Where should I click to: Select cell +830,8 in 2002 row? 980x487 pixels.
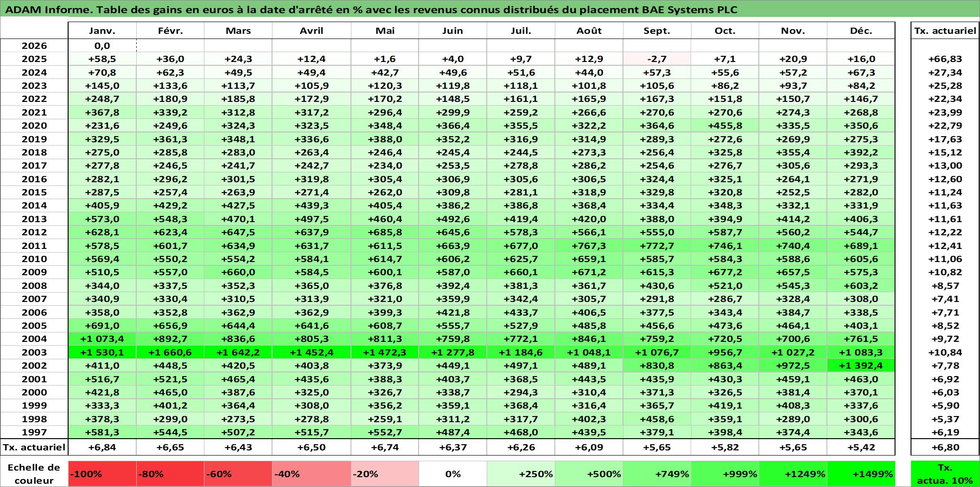click(x=657, y=365)
